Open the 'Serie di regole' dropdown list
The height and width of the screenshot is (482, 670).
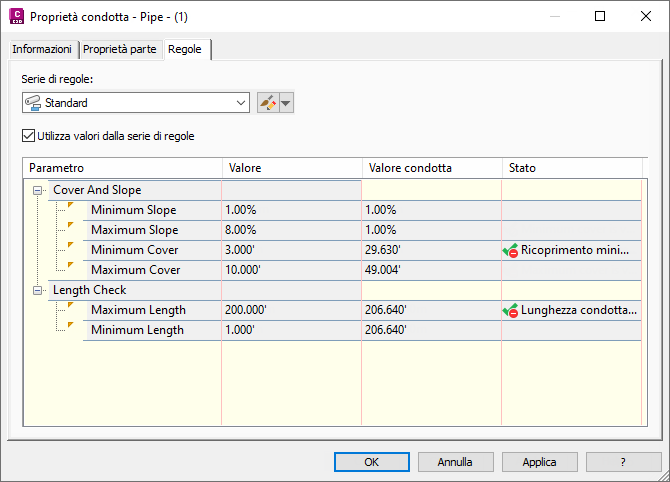click(x=241, y=103)
